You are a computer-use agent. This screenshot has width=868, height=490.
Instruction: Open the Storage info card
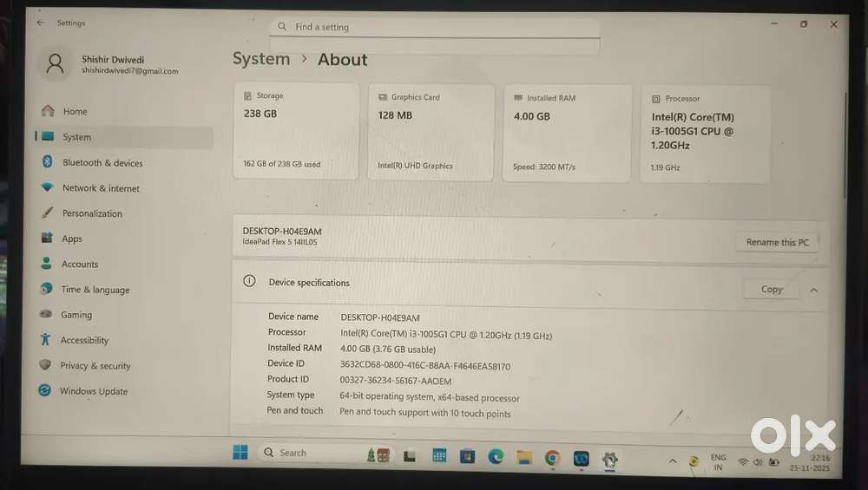296,131
